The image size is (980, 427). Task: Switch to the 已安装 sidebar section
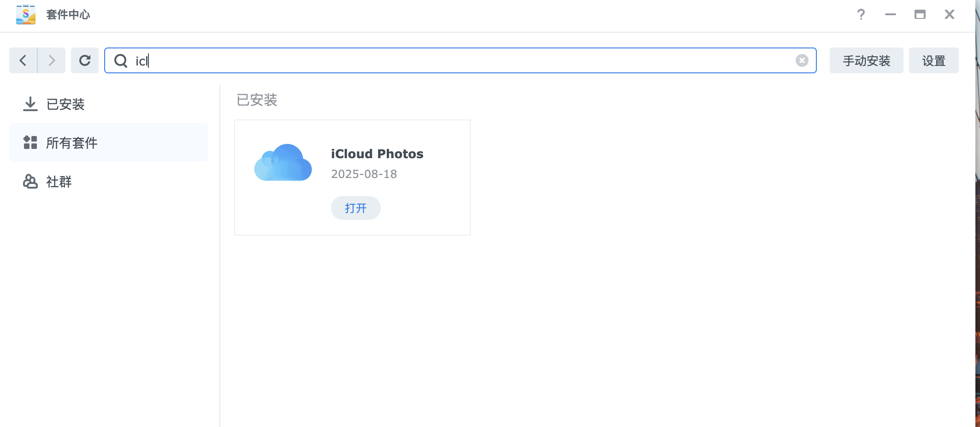[65, 104]
